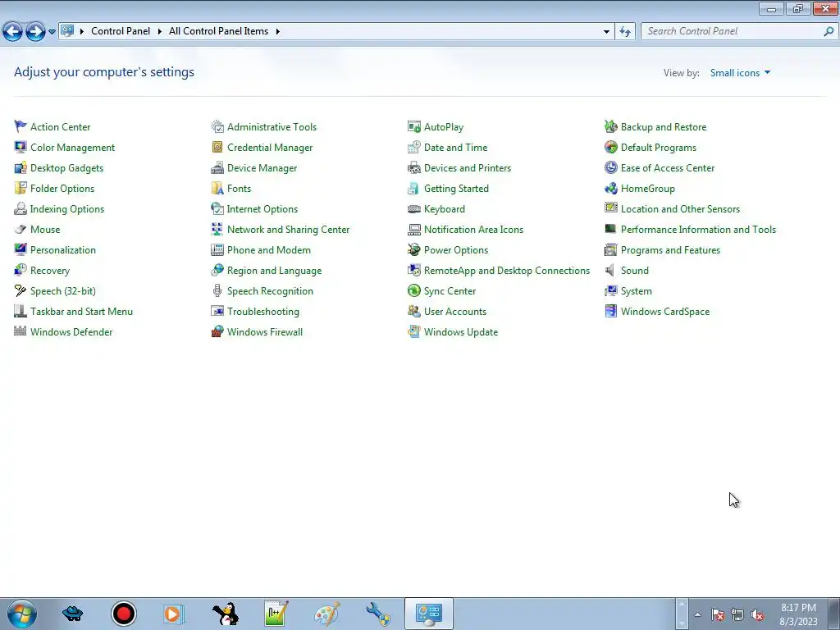The width and height of the screenshot is (840, 630).
Task: Click the Fonts folder icon
Action: coord(217,188)
